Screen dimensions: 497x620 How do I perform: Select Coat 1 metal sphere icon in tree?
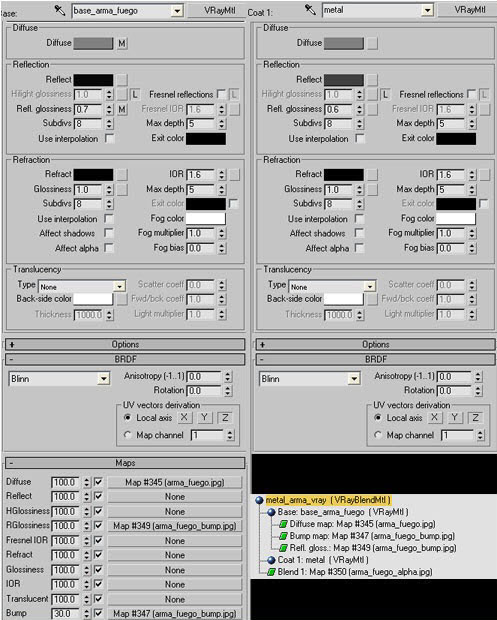pos(271,560)
